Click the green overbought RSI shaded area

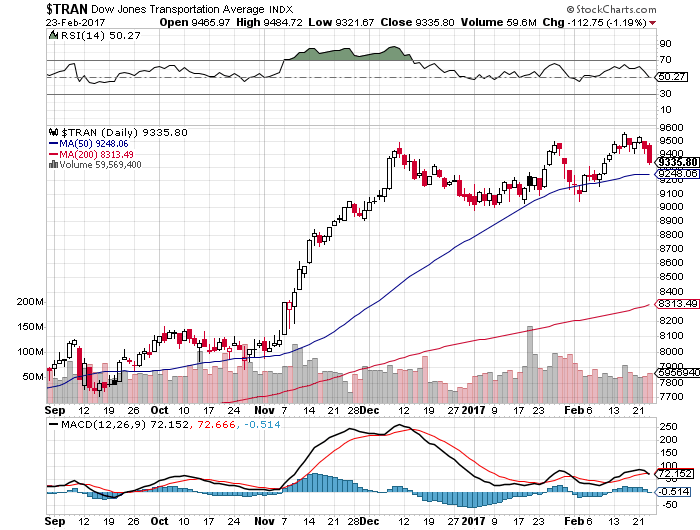tap(348, 54)
